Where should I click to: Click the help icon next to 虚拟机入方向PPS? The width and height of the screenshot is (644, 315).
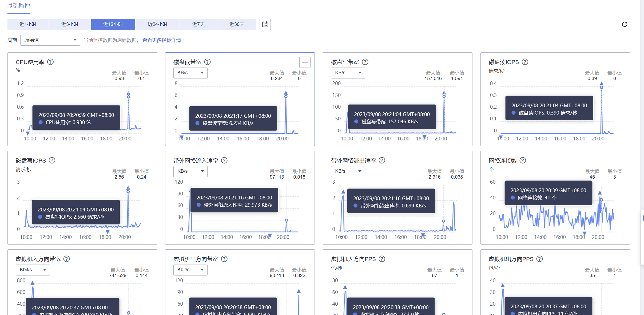[x=382, y=259]
